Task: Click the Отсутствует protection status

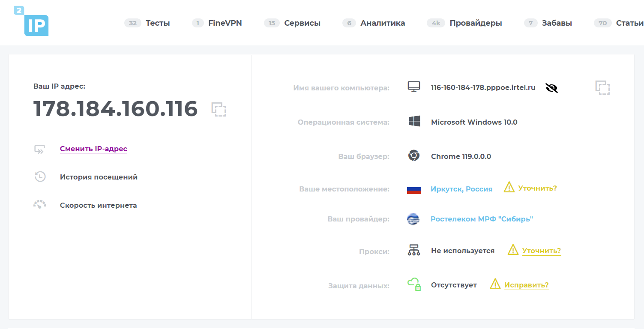Action: [454, 285]
